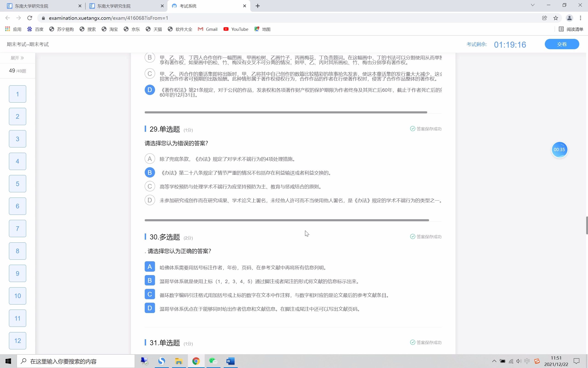The width and height of the screenshot is (588, 368).
Task: Bookmark this page with the star icon
Action: click(x=556, y=18)
